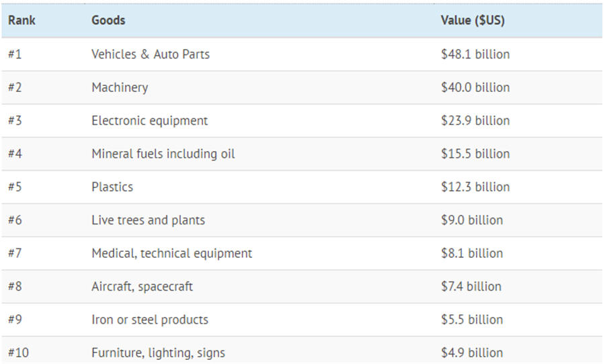Click the $23.9 billion value
The width and height of the screenshot is (605, 364).
coord(475,121)
